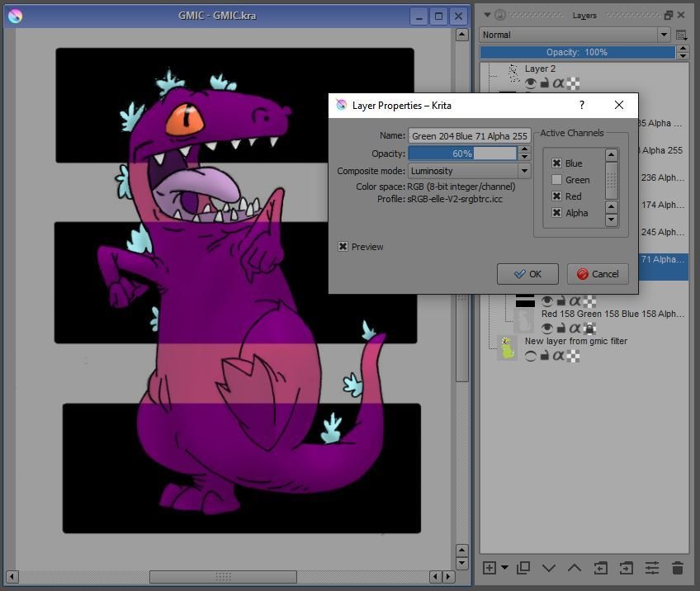Image resolution: width=700 pixels, height=591 pixels.
Task: Toggle the Preview checkbox
Action: tap(343, 247)
